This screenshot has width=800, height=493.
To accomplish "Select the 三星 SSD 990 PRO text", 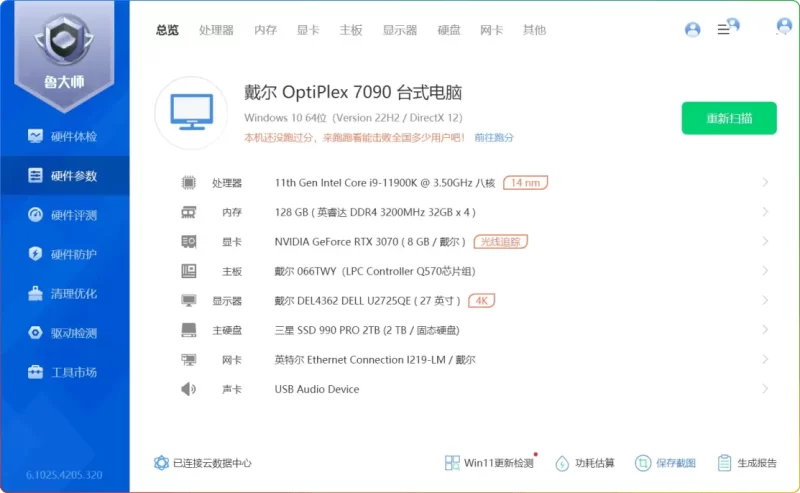I will point(367,330).
